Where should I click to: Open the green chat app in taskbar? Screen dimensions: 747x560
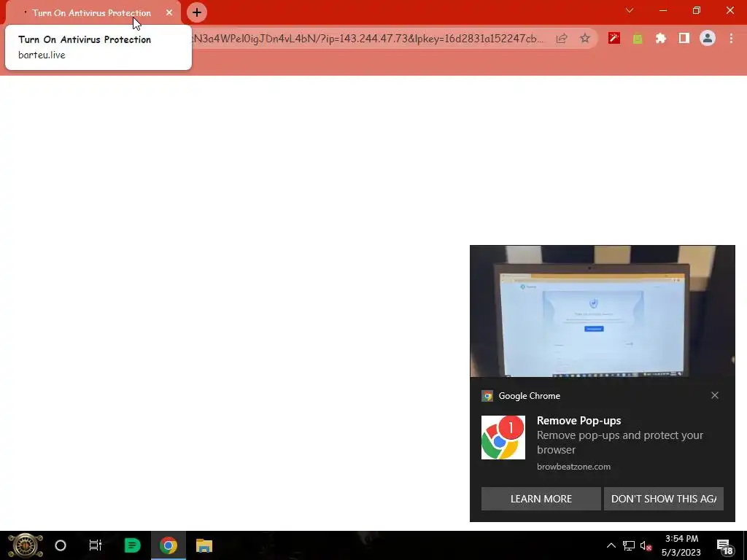(132, 545)
